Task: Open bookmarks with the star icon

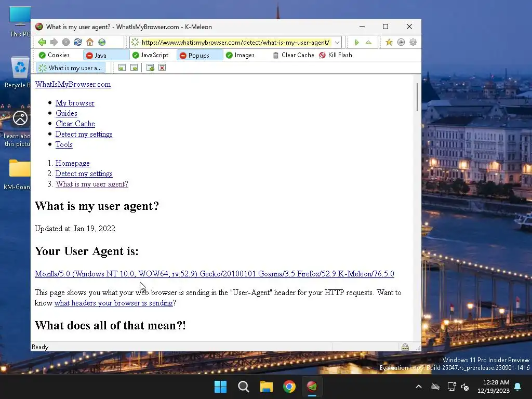Action: click(389, 42)
